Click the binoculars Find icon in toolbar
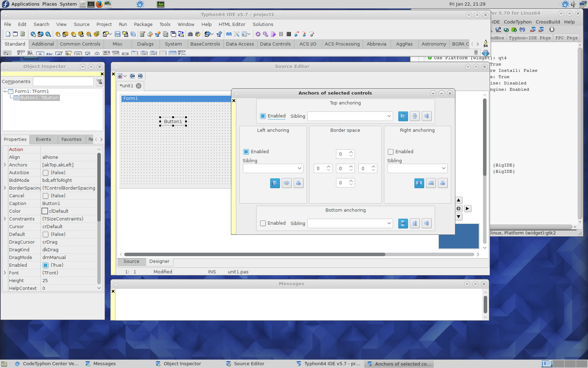The height and width of the screenshot is (368, 588). pyautogui.click(x=190, y=34)
